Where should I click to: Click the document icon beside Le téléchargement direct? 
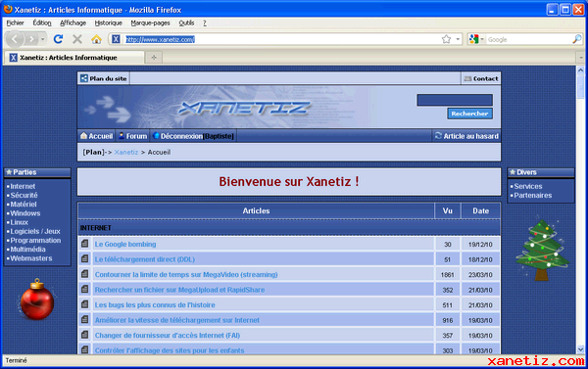84,258
